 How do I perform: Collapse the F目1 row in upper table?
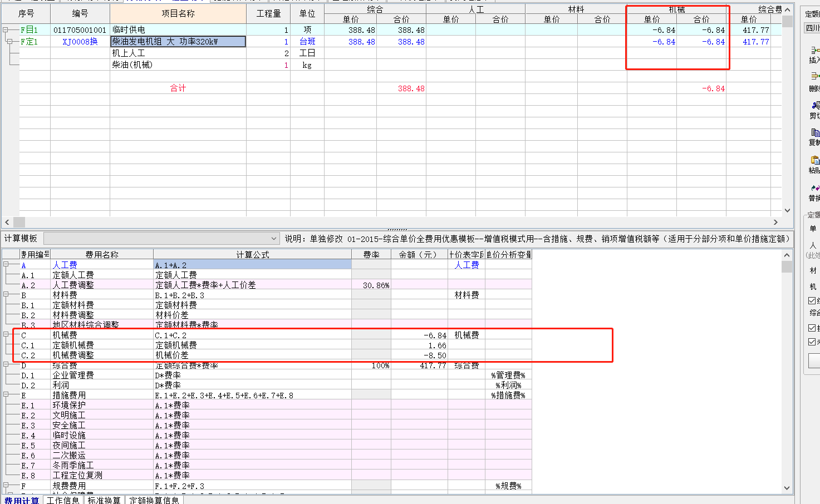click(x=5, y=29)
